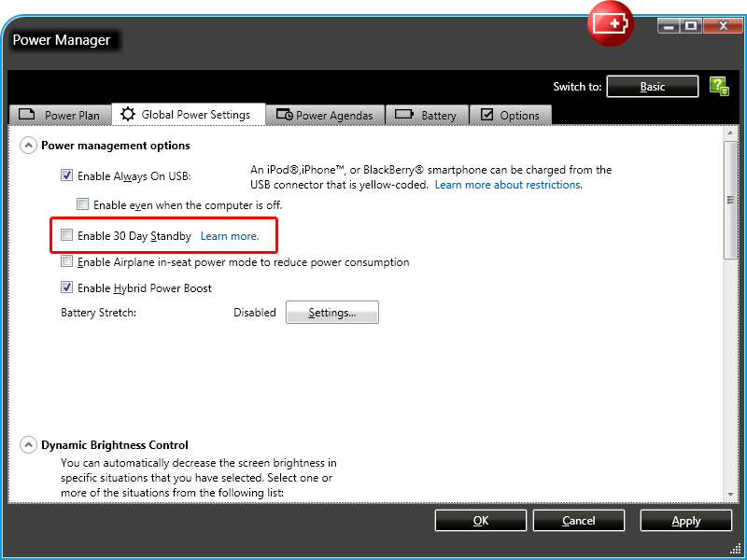Viewport: 747px width, 560px height.
Task: Click the vertical scrollbar down arrow
Action: point(731,494)
